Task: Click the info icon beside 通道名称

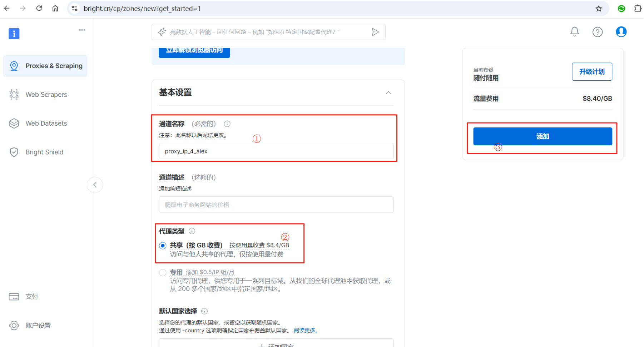Action: [x=227, y=124]
